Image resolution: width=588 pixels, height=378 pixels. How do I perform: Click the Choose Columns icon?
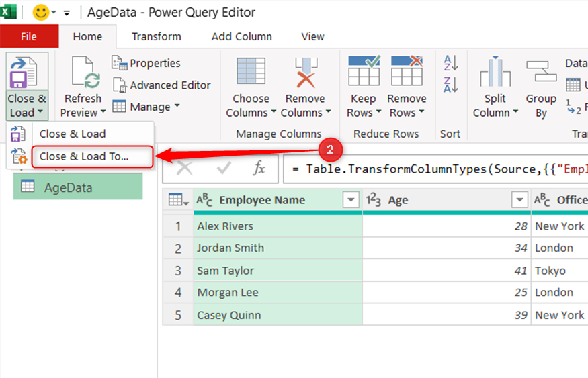251,70
